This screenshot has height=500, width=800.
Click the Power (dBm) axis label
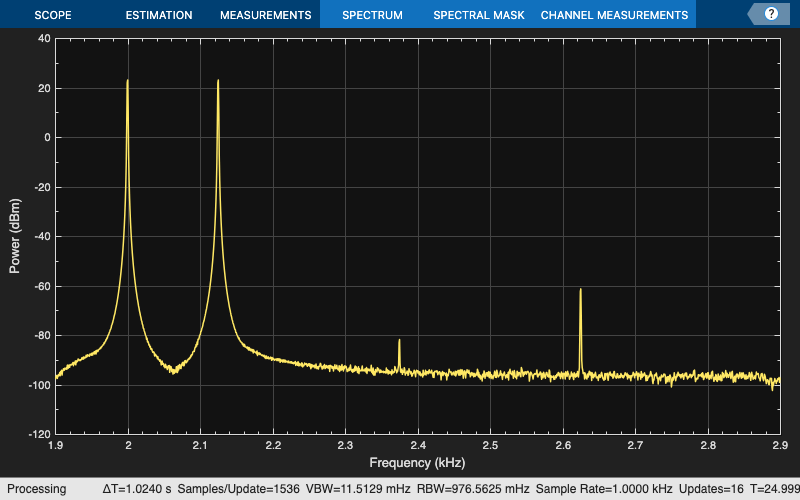coord(15,236)
